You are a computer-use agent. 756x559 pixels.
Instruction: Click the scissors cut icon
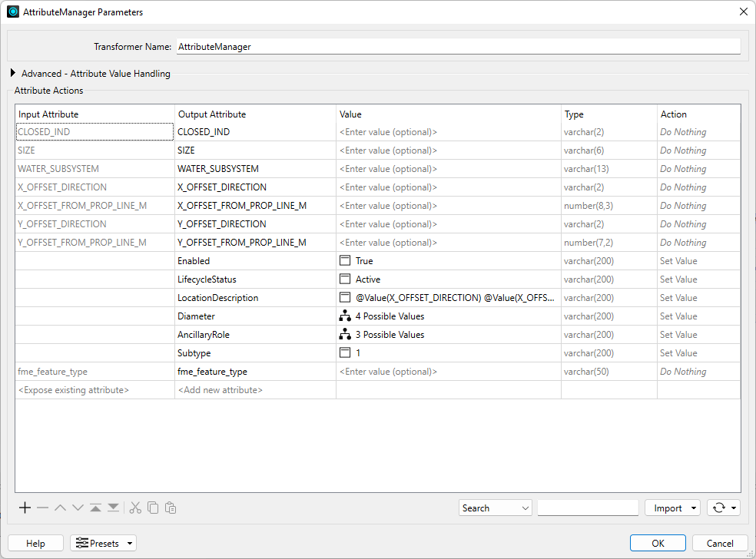tap(135, 508)
